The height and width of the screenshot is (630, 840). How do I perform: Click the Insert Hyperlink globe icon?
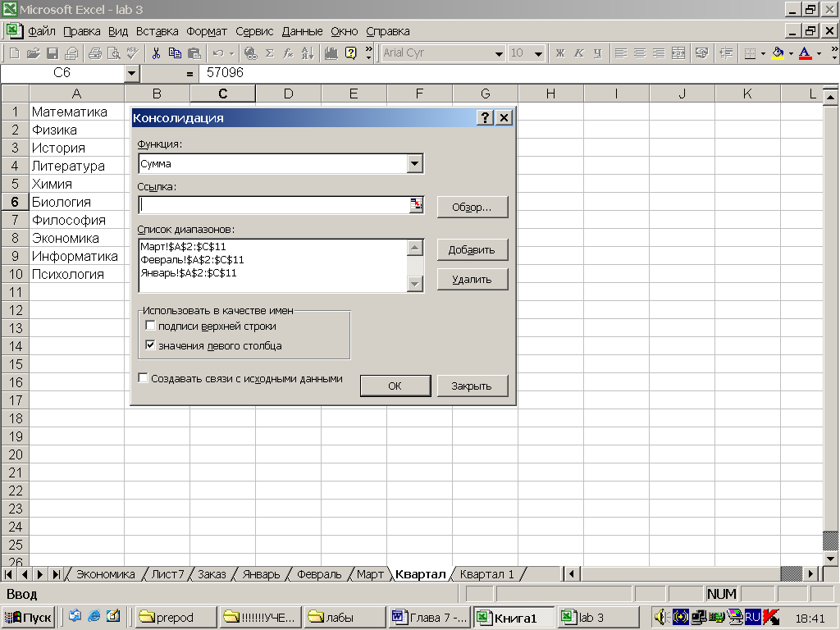pyautogui.click(x=250, y=53)
